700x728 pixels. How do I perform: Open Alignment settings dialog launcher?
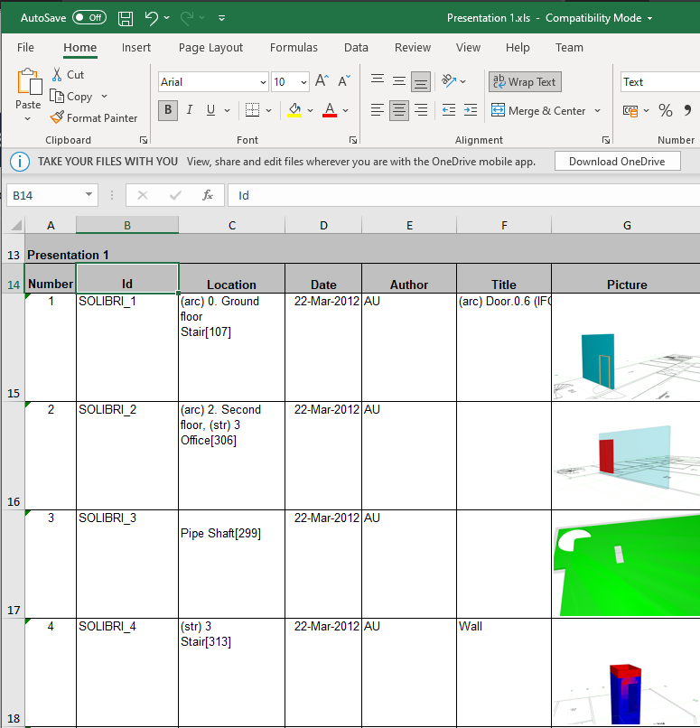pyautogui.click(x=606, y=140)
